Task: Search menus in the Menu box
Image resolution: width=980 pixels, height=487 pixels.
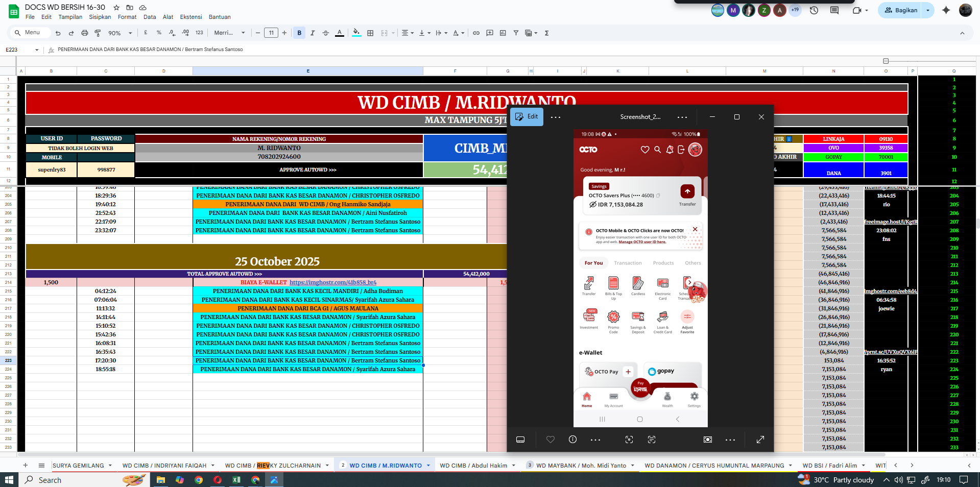Action: 30,33
